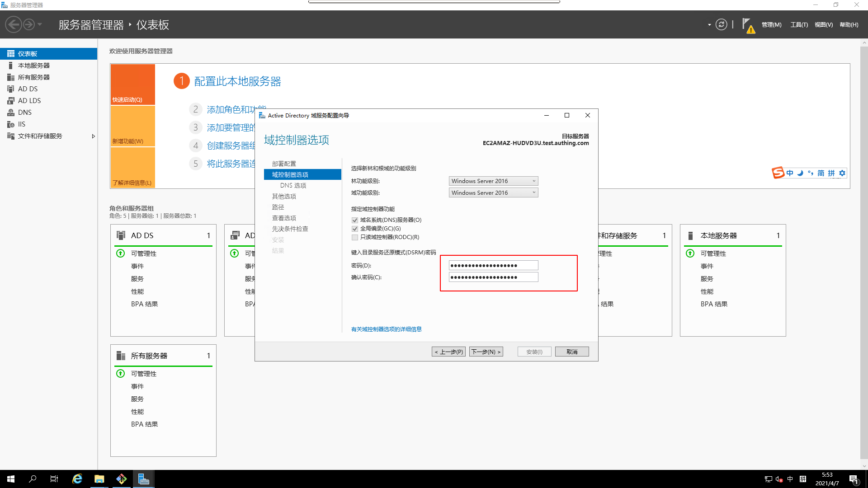
Task: Open File Explorer from taskbar
Action: coord(99,479)
